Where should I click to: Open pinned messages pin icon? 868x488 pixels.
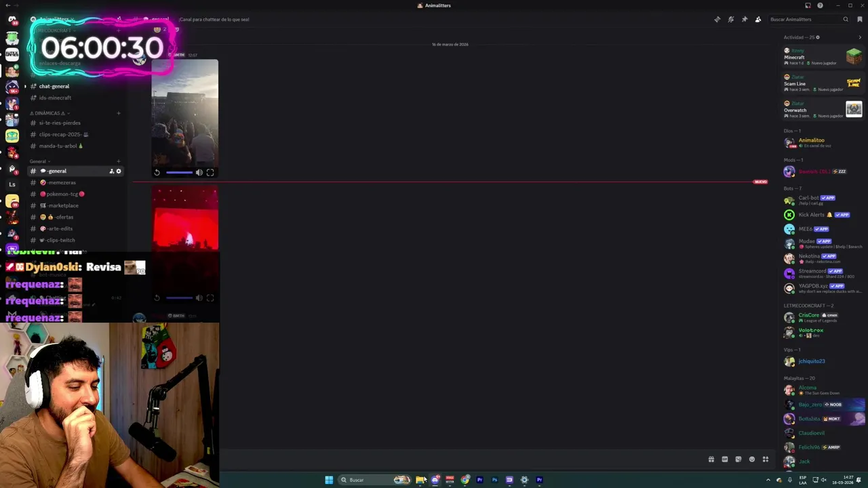coord(745,19)
